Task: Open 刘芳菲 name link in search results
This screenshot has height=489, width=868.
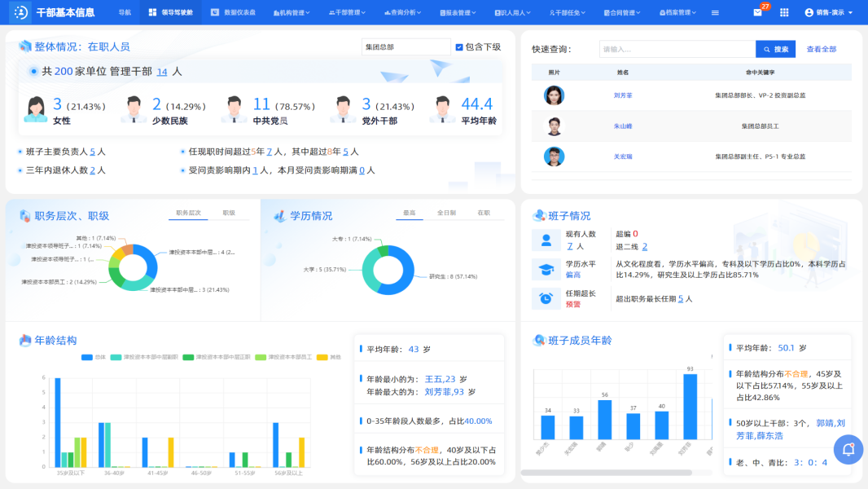Action: (x=623, y=95)
